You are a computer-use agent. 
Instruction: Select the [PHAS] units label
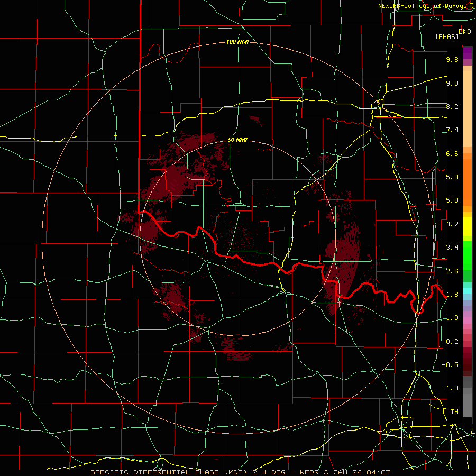447,37
